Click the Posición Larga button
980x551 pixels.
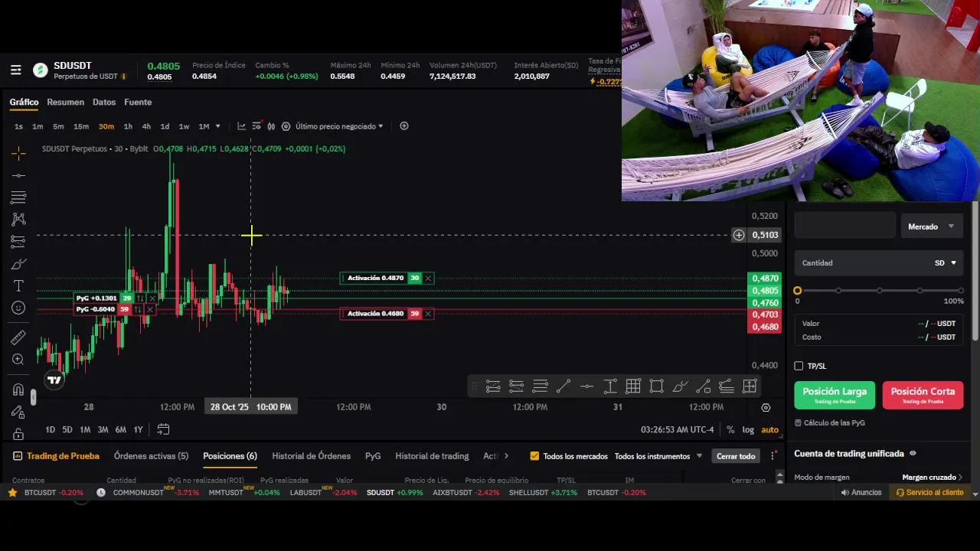[835, 395]
